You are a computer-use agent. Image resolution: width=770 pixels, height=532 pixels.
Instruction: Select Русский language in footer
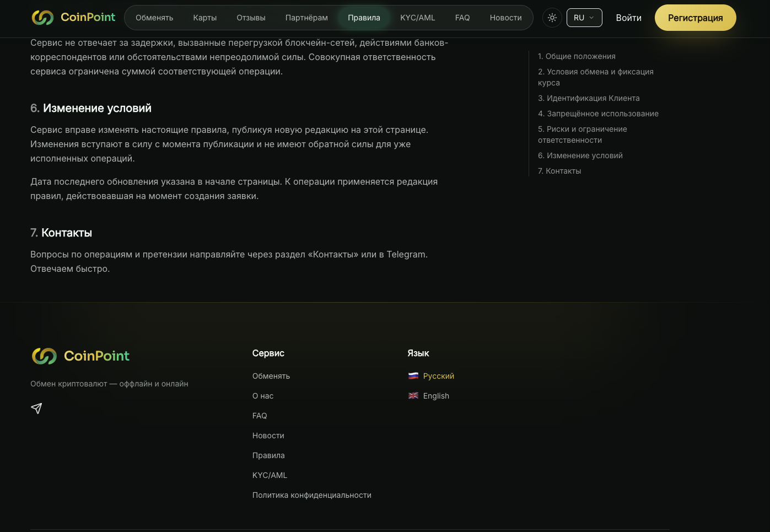(x=439, y=376)
